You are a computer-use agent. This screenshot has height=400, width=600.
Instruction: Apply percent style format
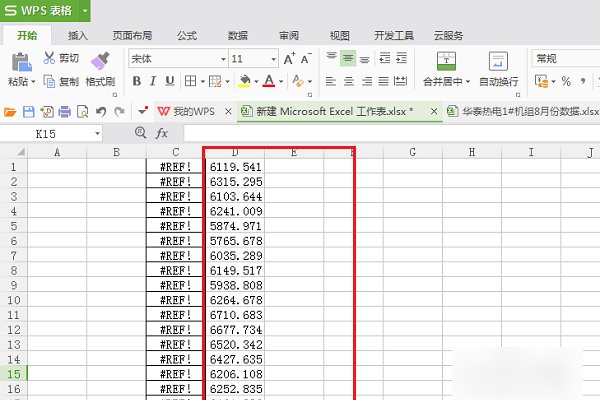[x=566, y=81]
